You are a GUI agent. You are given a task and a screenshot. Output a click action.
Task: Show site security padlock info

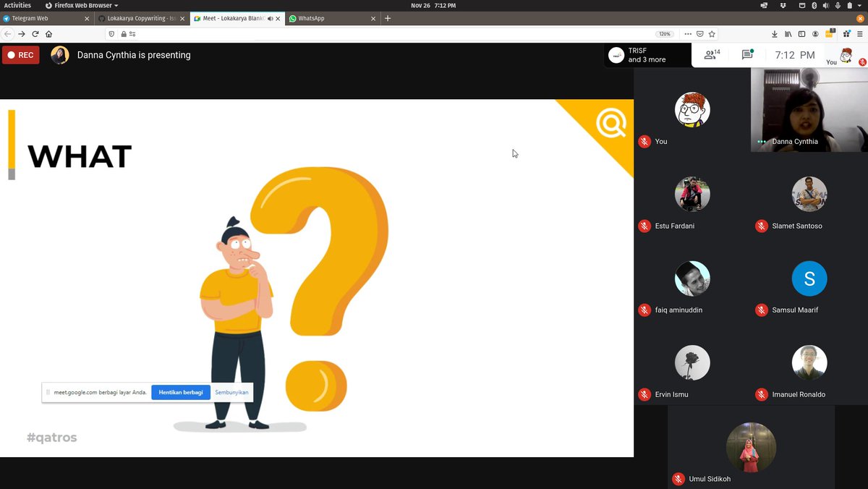(x=124, y=34)
